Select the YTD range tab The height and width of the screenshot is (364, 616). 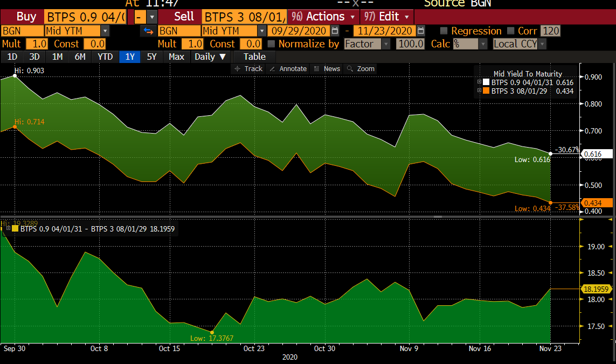tap(105, 57)
